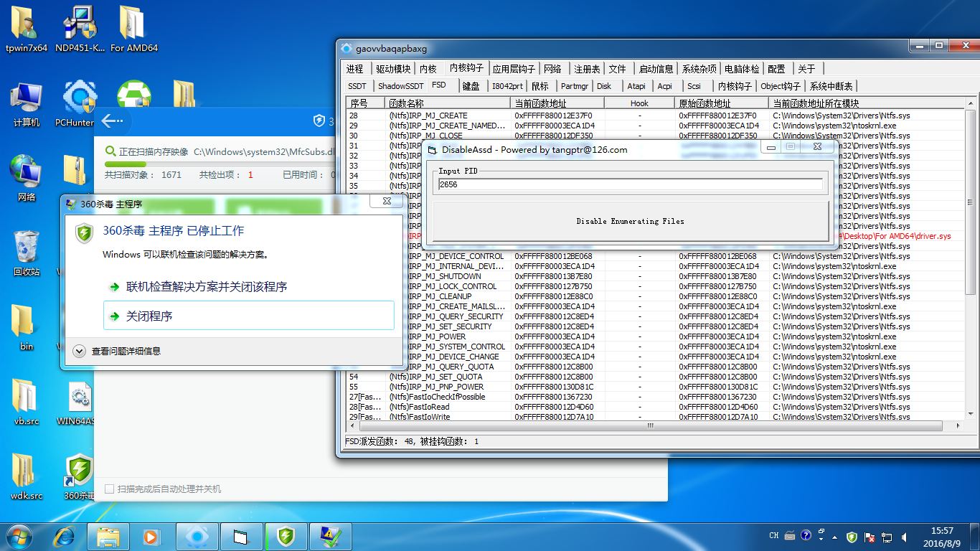Image resolution: width=980 pixels, height=551 pixels.
Task: Sort by Hook column header
Action: [639, 103]
